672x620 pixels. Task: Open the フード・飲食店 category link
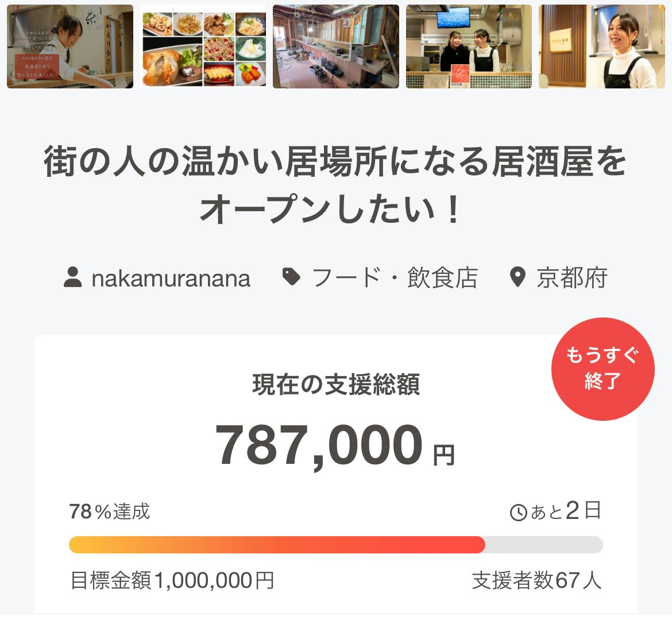[395, 278]
